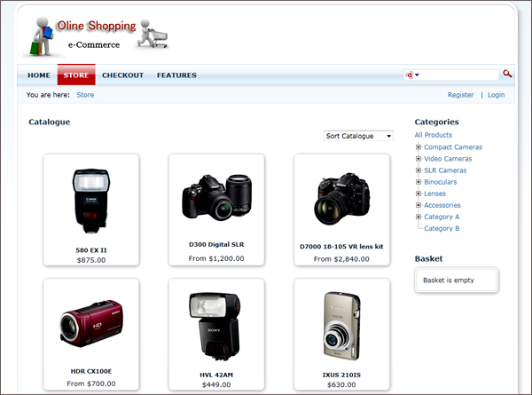Click the Catalogue heading

[50, 122]
